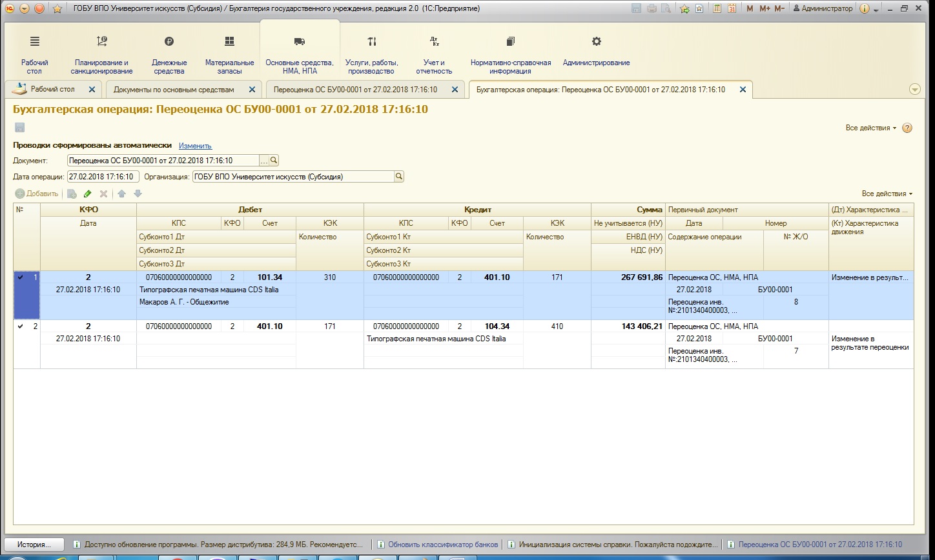The width and height of the screenshot is (935, 560).
Task: Close the Бухгалтерская операция tab
Action: pyautogui.click(x=743, y=90)
